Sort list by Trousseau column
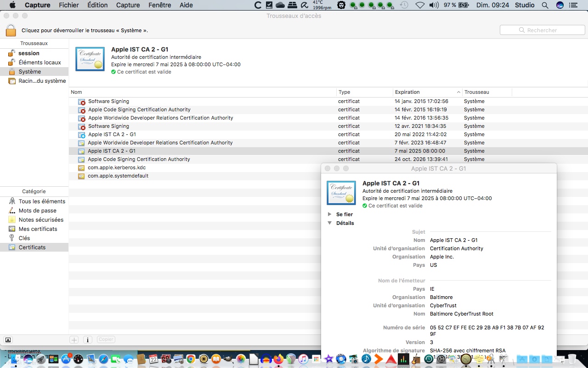 point(487,92)
